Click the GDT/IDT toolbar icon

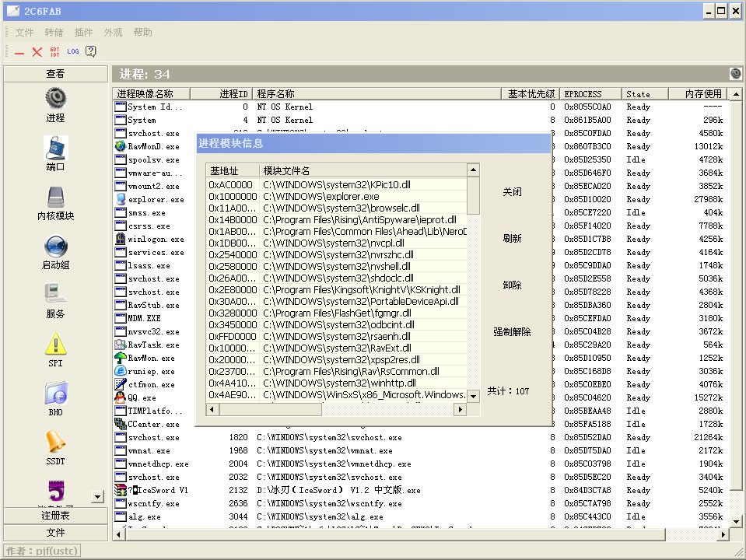(x=54, y=52)
